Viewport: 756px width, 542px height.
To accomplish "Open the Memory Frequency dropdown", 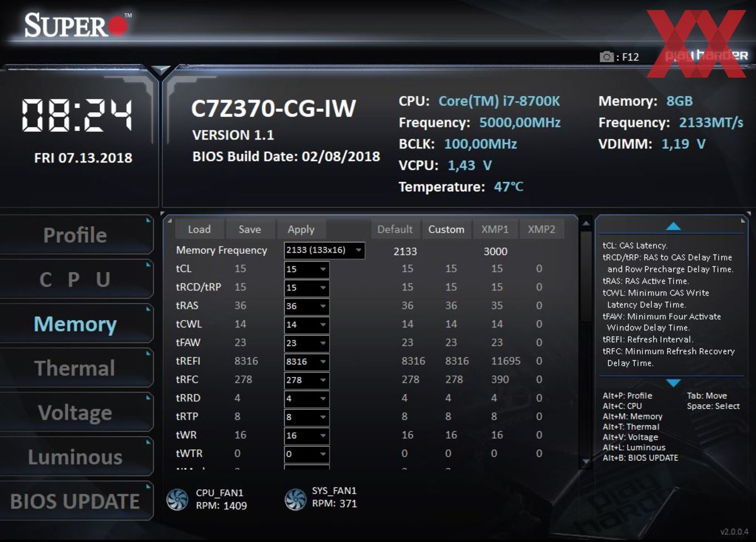I will (325, 250).
